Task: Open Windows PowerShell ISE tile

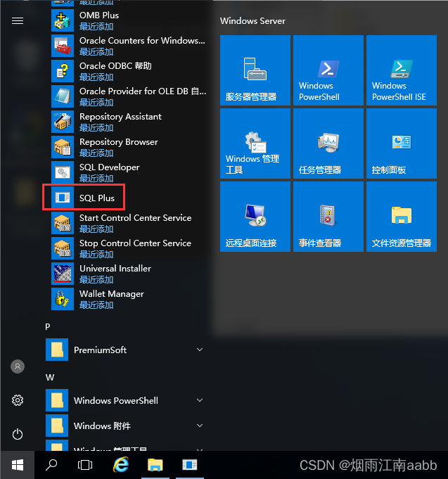Action: (402, 70)
